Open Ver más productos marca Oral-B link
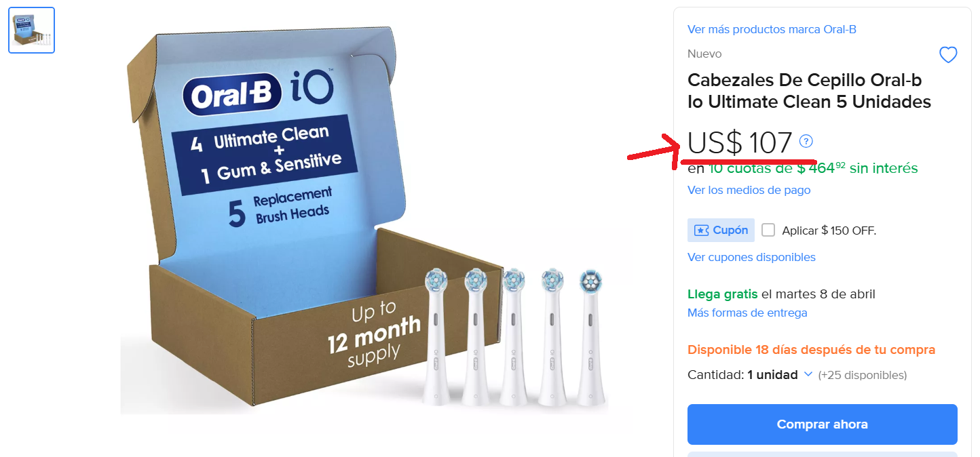Viewport: 980px width, 457px height. pyautogui.click(x=772, y=29)
